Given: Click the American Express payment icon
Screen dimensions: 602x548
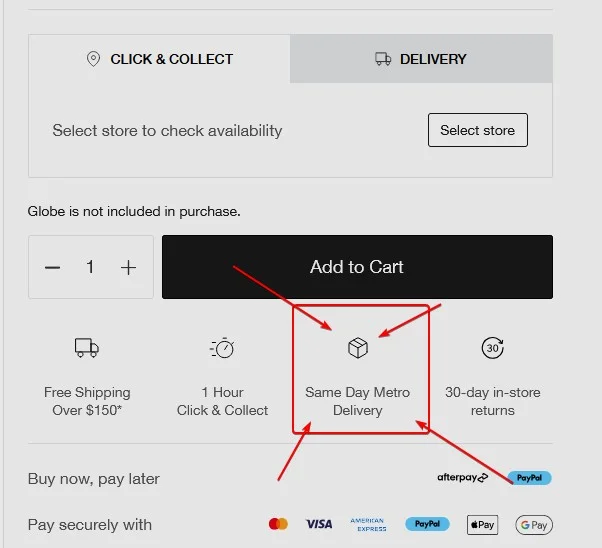Looking at the screenshot, I should point(368,524).
